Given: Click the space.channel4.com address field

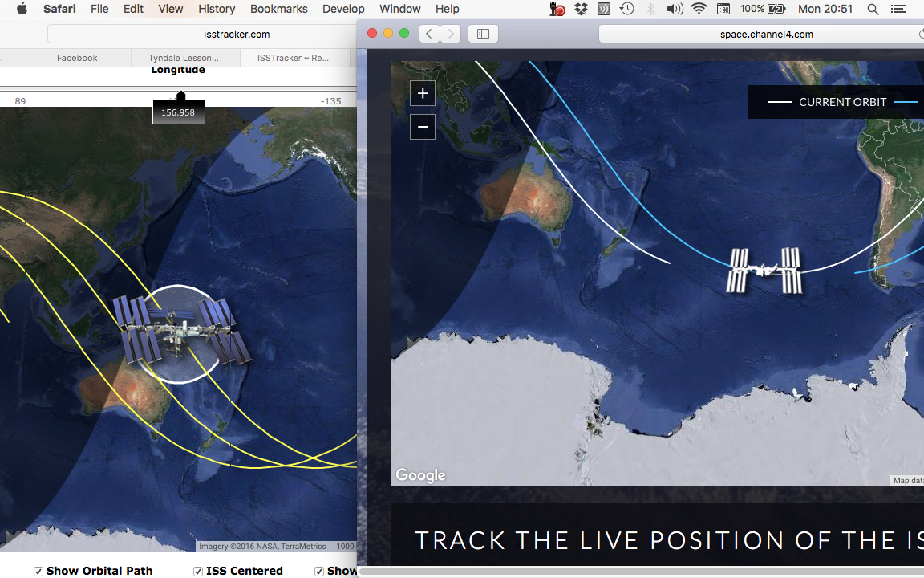Looking at the screenshot, I should coord(761,35).
